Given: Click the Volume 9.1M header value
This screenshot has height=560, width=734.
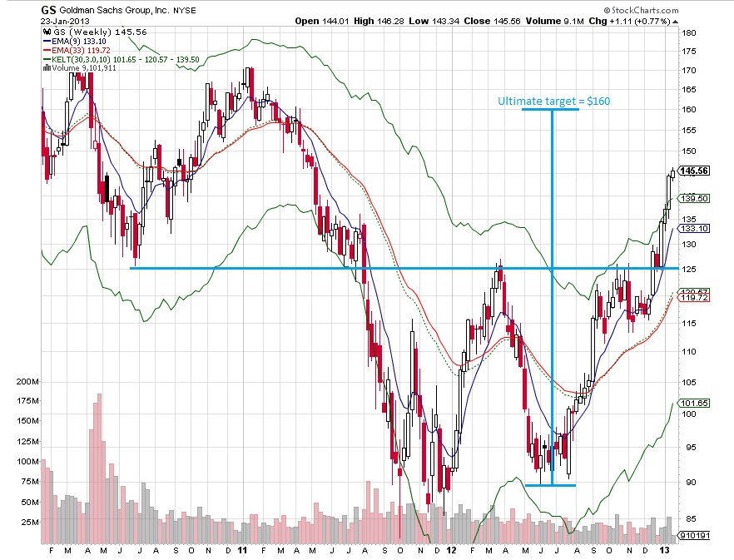Looking at the screenshot, I should pos(554,21).
